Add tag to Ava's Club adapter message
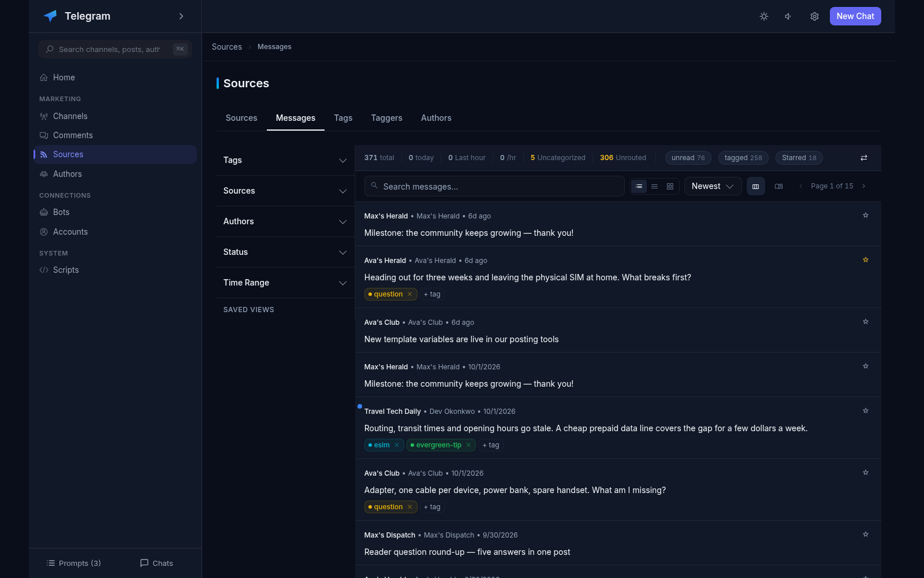This screenshot has height=578, width=924. [432, 507]
